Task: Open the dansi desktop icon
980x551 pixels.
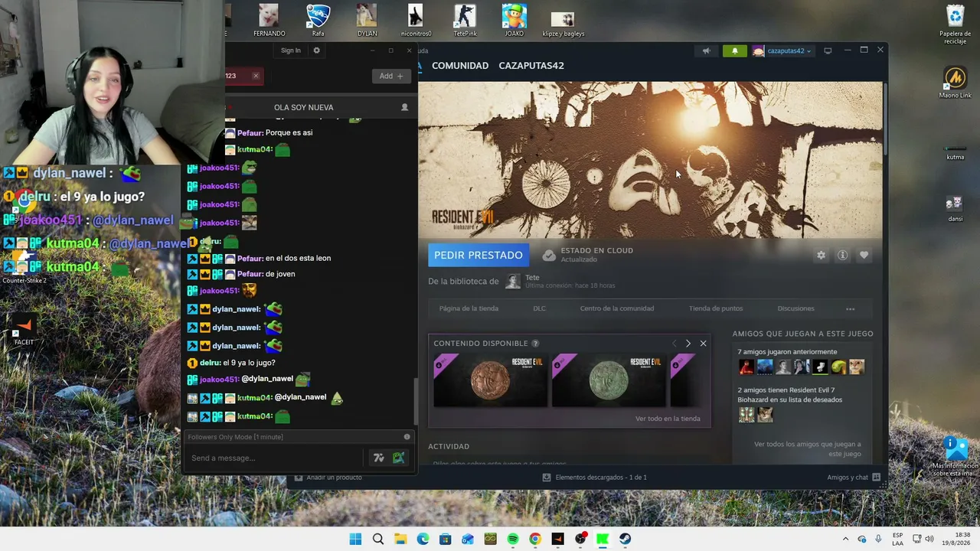Action: tap(955, 208)
